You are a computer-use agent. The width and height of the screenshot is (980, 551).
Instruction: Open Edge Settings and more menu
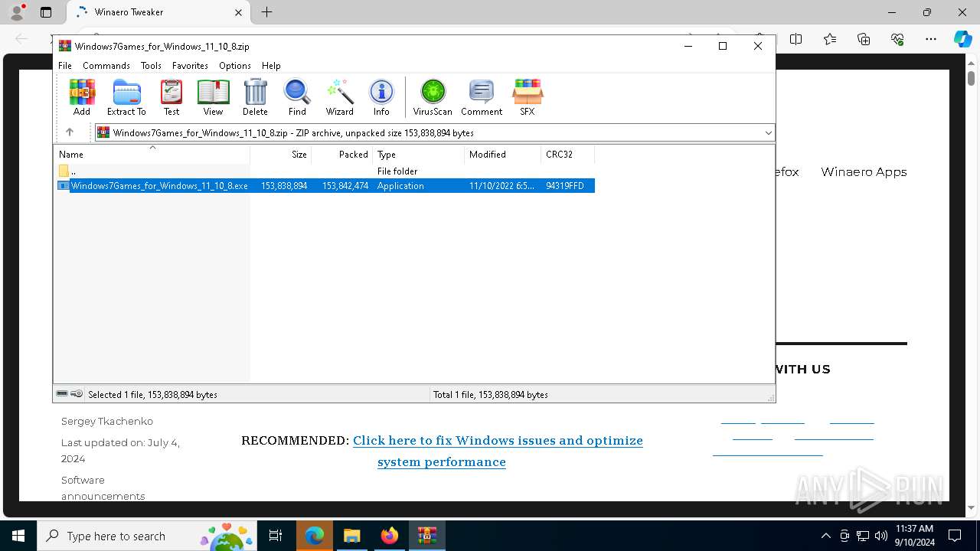tap(931, 39)
